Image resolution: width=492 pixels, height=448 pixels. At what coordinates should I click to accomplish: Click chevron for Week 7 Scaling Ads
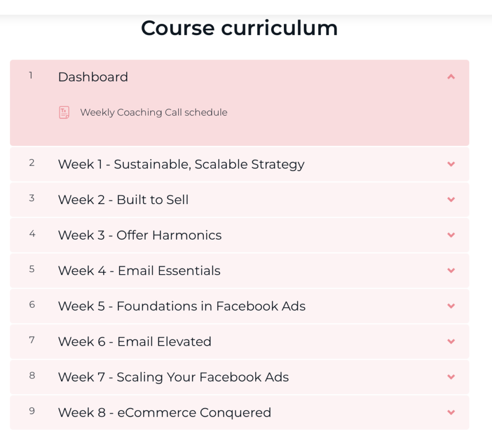click(x=451, y=376)
